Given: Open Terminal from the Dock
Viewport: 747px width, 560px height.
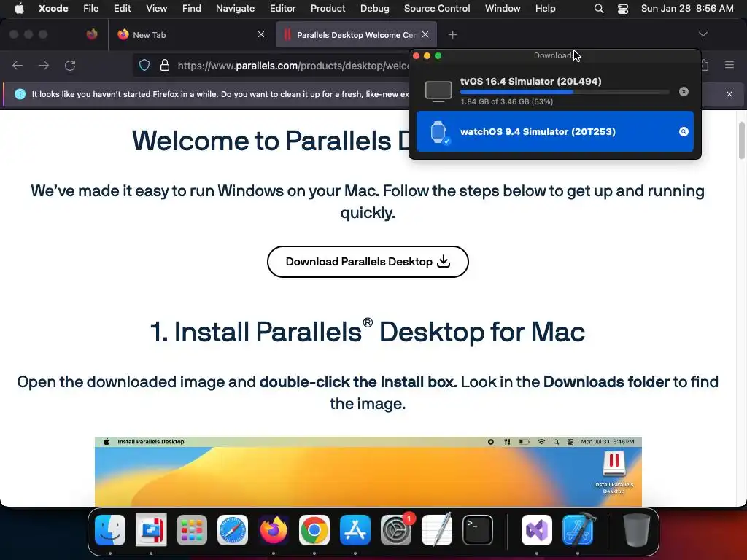Looking at the screenshot, I should [478, 530].
